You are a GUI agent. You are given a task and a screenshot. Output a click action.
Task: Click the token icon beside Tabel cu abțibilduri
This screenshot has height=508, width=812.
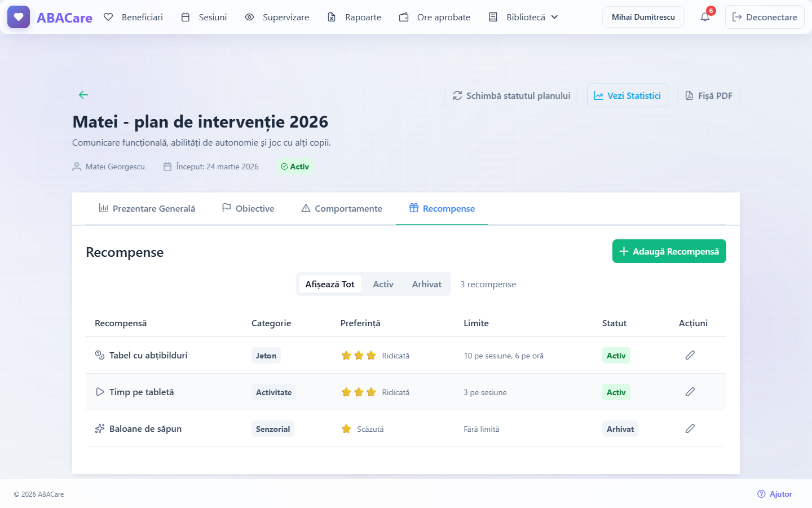tap(100, 355)
